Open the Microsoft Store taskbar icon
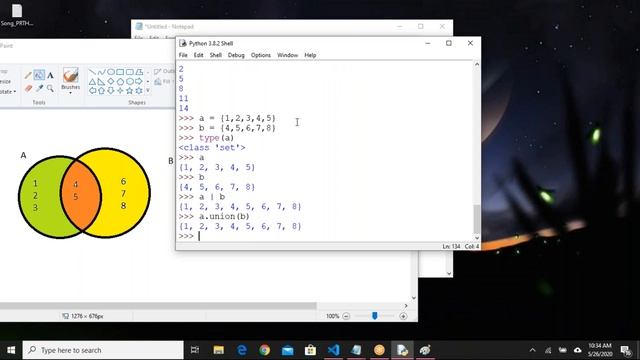The width and height of the screenshot is (640, 360). click(x=310, y=350)
